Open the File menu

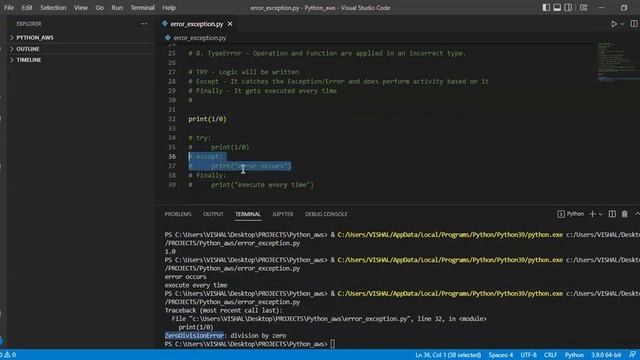[x=9, y=8]
